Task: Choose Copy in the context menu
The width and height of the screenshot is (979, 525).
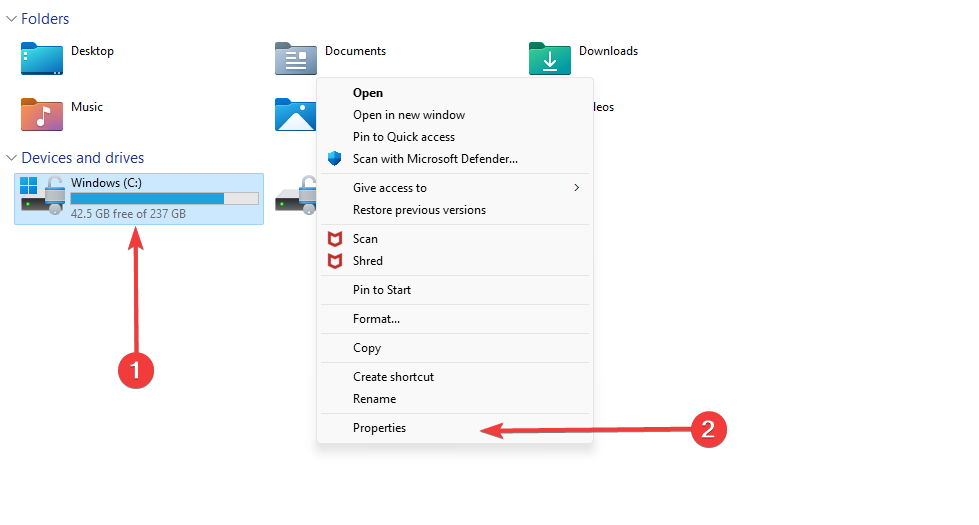Action: click(x=455, y=348)
